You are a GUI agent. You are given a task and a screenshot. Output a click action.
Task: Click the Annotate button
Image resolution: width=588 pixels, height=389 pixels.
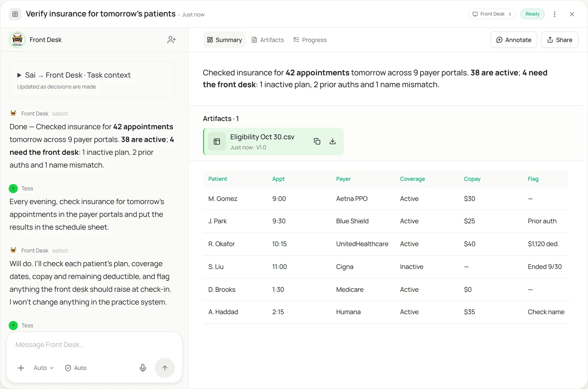pos(514,40)
